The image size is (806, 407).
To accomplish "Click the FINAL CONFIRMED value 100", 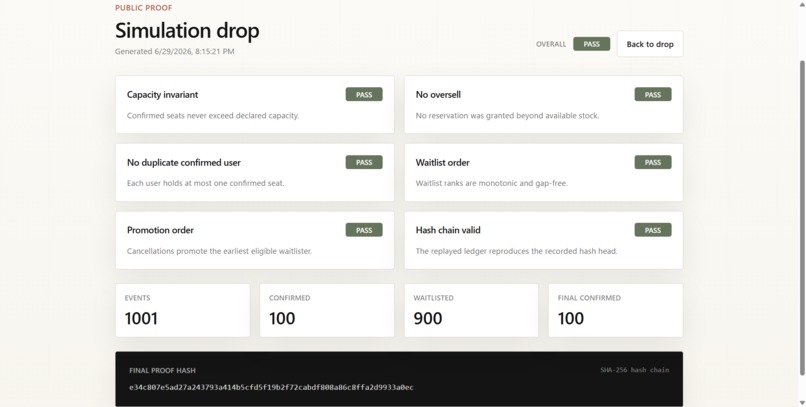I will [x=571, y=319].
